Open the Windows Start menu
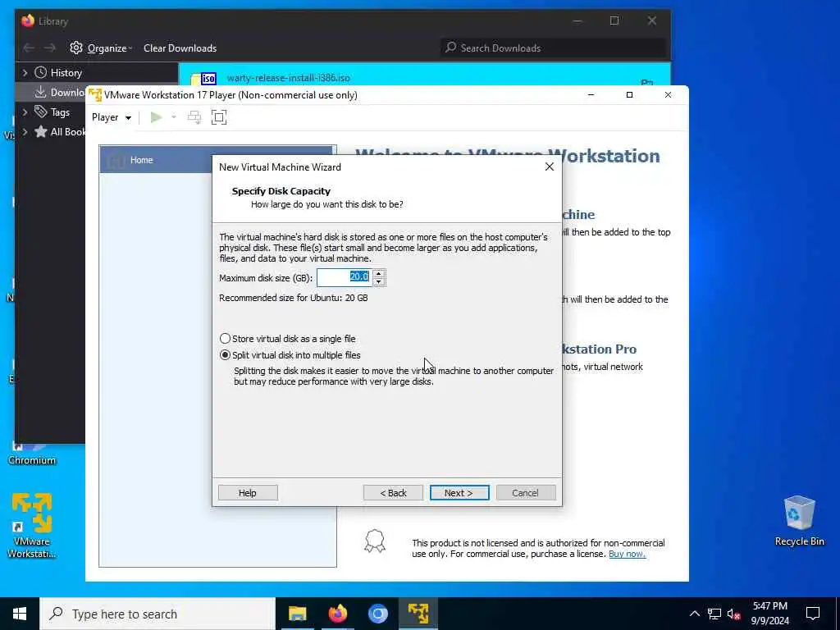Image resolution: width=840 pixels, height=630 pixels. pos(20,614)
